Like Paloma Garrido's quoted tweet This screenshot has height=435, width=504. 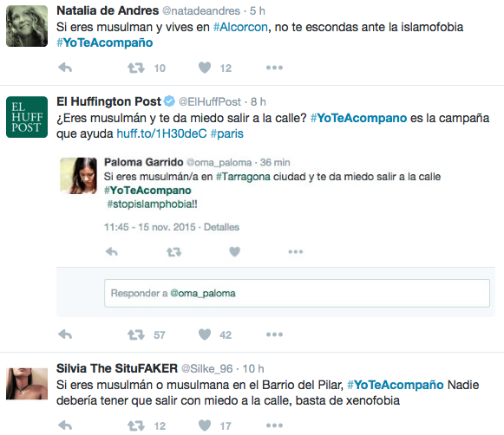234,251
